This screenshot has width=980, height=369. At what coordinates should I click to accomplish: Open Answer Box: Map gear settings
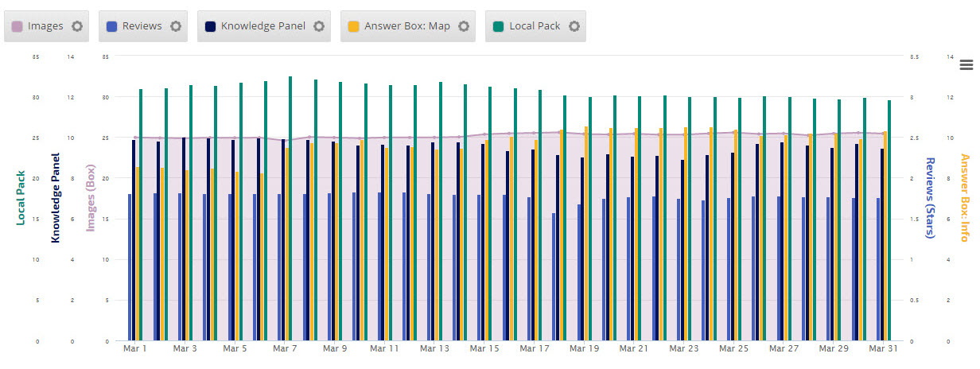[464, 26]
